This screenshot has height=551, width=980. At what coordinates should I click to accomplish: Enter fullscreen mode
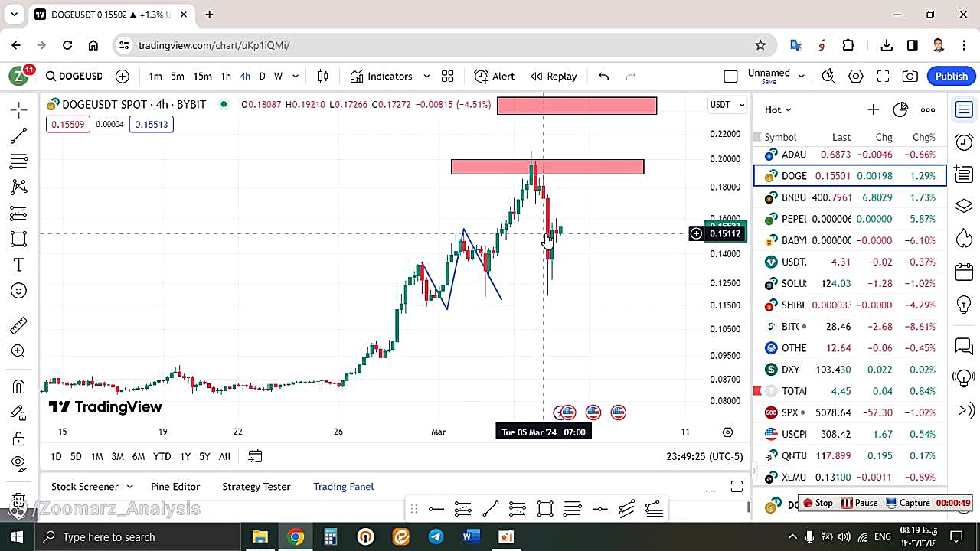[x=883, y=76]
